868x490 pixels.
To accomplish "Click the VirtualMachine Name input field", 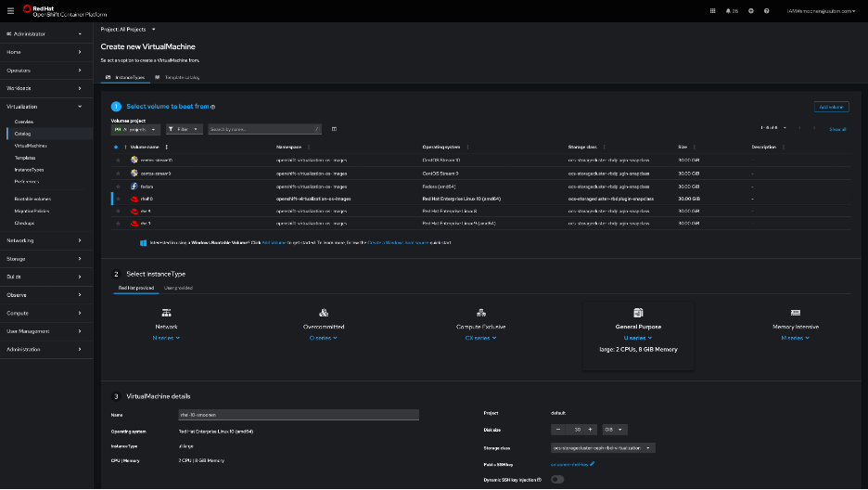I will click(x=298, y=415).
